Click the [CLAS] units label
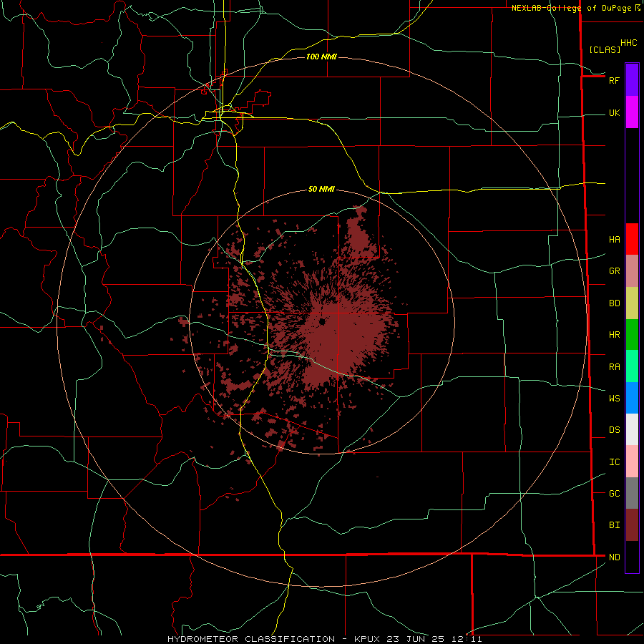 (605, 50)
